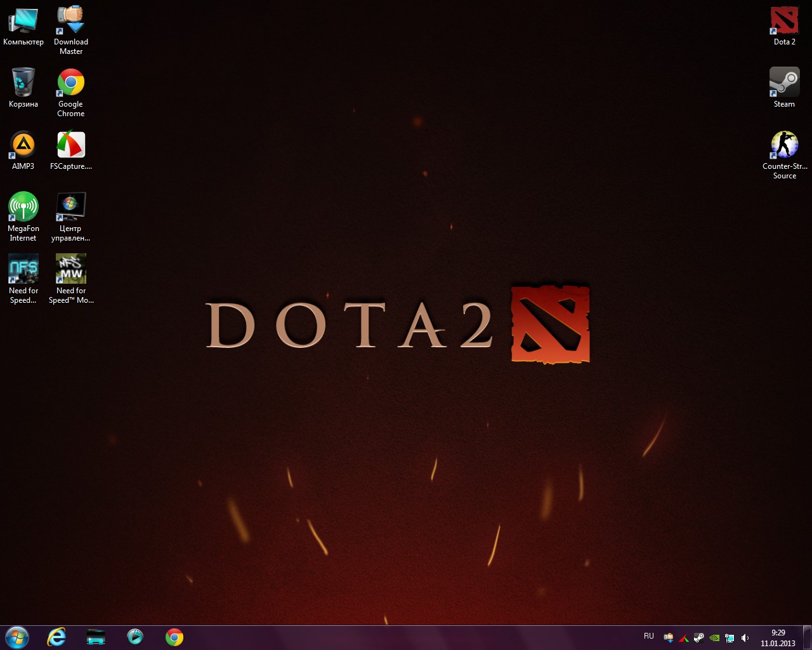The width and height of the screenshot is (812, 650).
Task: Click the FSCapture tray icon
Action: [x=684, y=638]
